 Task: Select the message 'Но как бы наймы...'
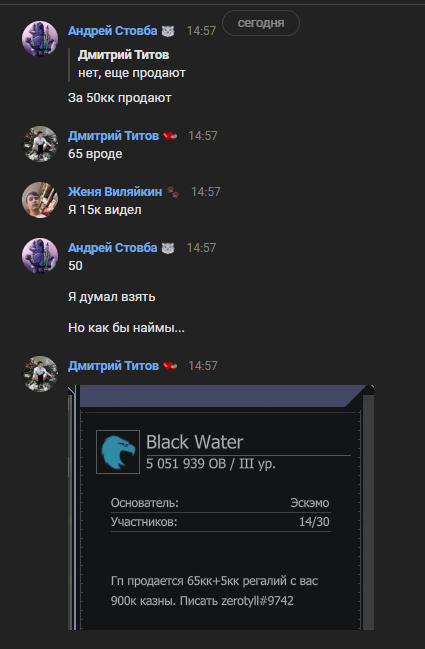[x=126, y=328]
